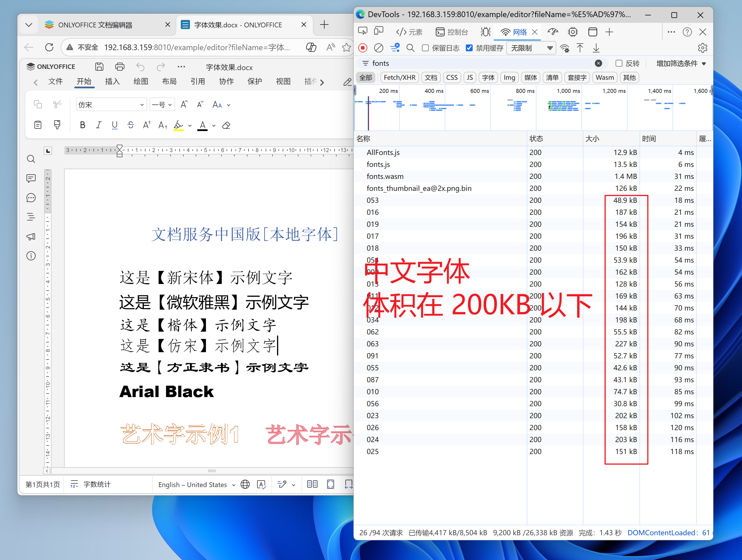The height and width of the screenshot is (560, 742).
Task: Clear the network request log
Action: 378,48
